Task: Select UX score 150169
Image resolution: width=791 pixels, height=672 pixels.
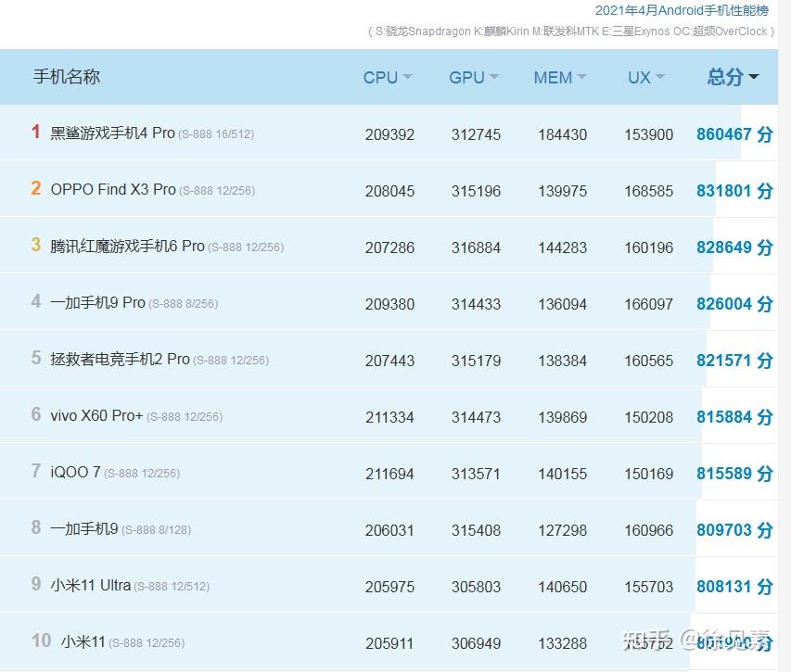Action: [x=649, y=474]
